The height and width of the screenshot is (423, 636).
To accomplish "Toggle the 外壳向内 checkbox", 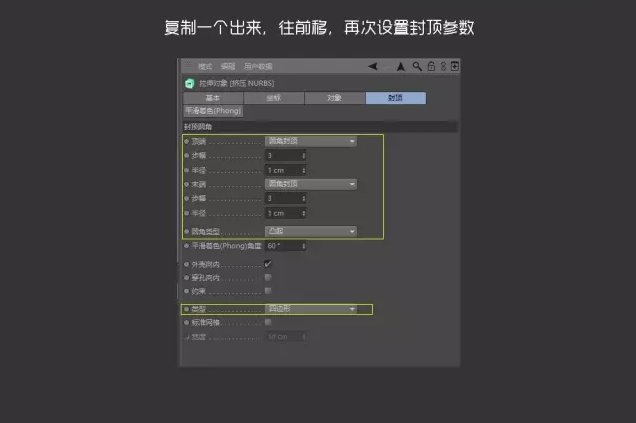I will tap(268, 264).
